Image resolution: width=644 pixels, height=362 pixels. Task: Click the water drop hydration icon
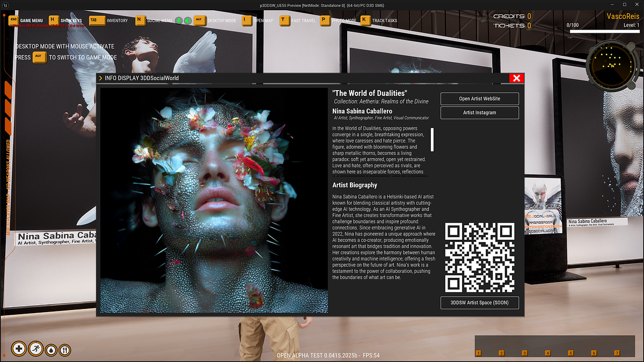tap(51, 350)
